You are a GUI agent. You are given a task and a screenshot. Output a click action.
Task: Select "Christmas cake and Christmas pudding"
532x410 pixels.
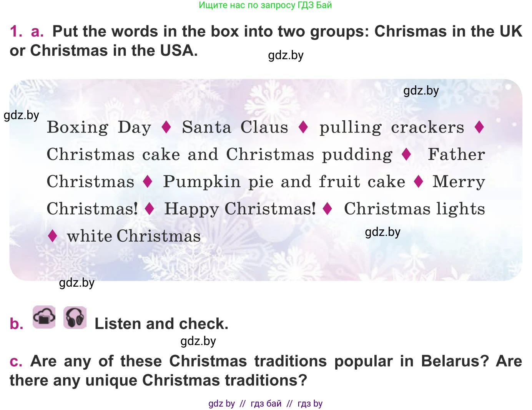click(219, 154)
